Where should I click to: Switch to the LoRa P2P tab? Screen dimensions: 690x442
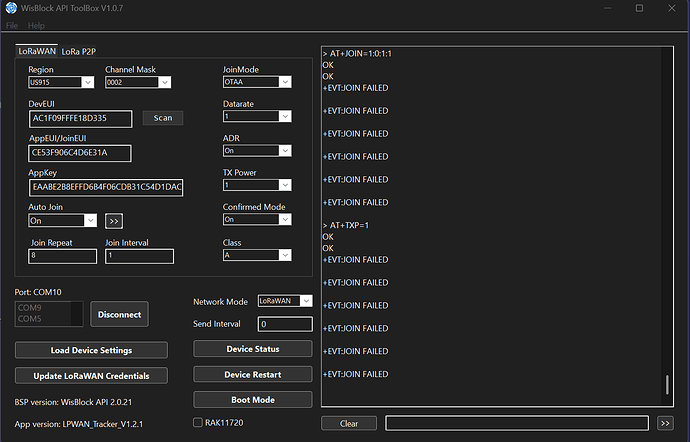85,50
